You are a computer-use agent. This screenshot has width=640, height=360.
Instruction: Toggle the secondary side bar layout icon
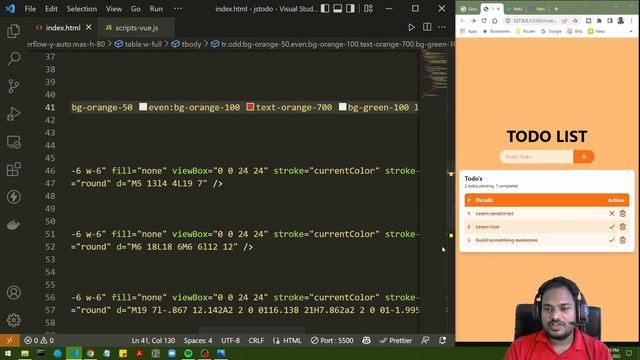[350, 9]
